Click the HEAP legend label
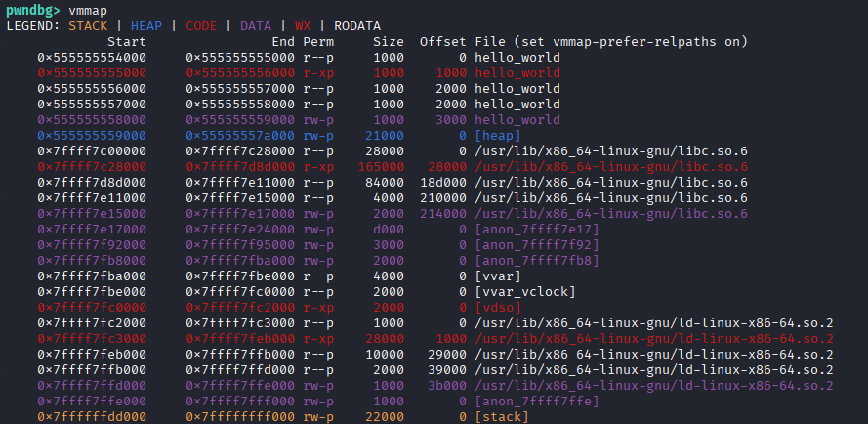Viewport: 868px width, 424px height. click(x=146, y=26)
